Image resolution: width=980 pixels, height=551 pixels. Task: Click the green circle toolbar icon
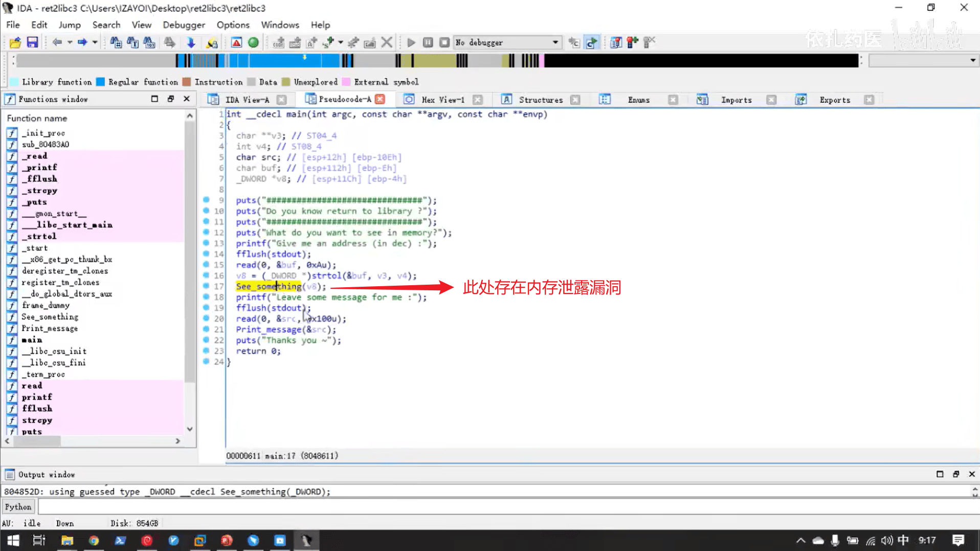pos(253,42)
